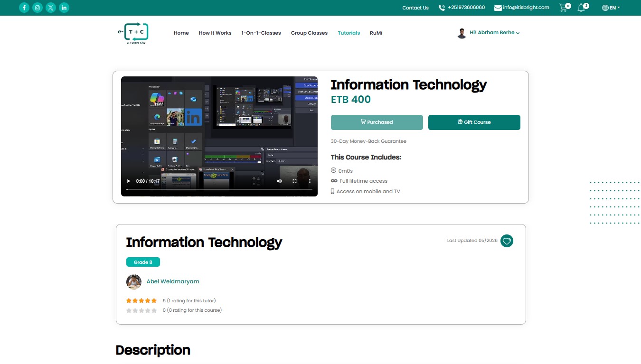Open 1-On-1-Classes menu item

click(261, 33)
